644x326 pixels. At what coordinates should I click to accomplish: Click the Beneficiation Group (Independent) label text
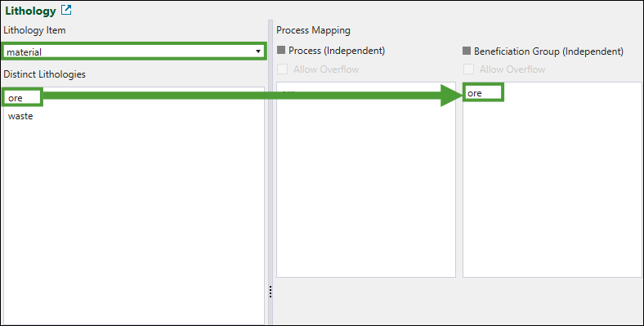[548, 51]
